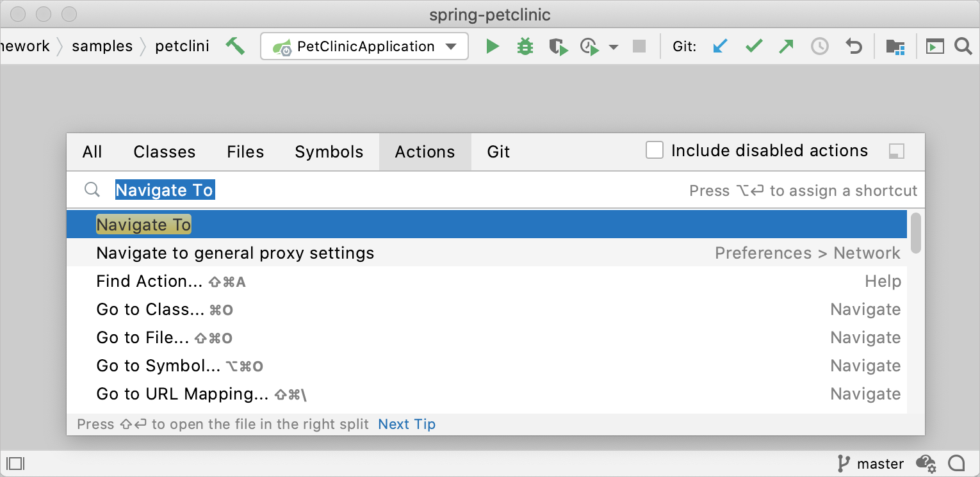Run with Coverage shield icon

tap(559, 47)
